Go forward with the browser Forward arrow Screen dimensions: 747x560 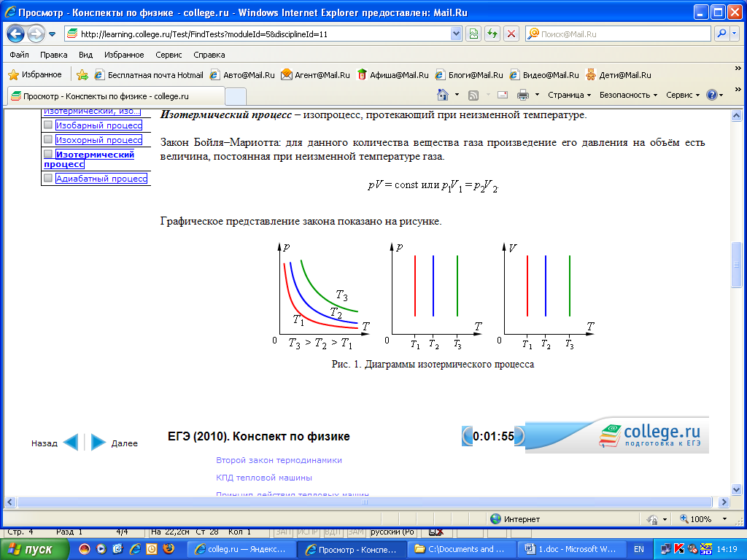click(x=36, y=34)
